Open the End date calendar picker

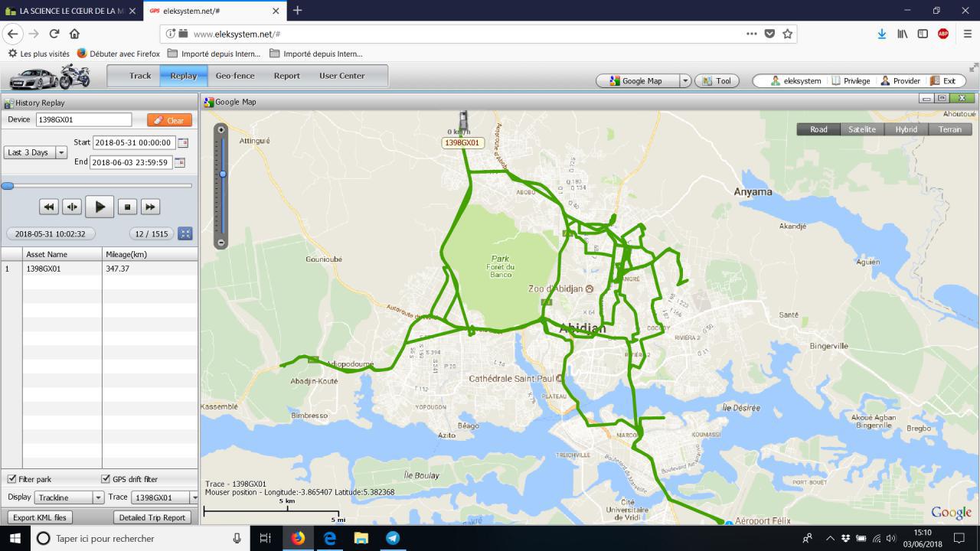(180, 162)
